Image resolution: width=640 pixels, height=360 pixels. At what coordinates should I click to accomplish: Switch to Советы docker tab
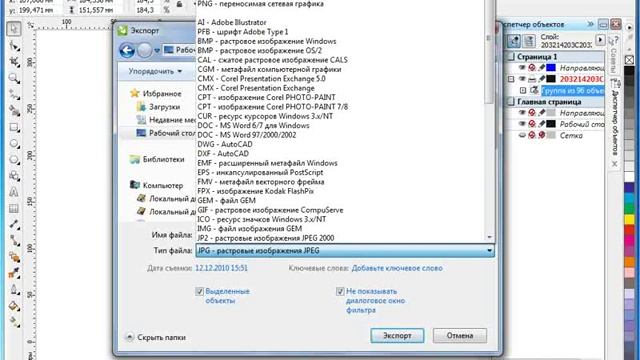[x=613, y=55]
